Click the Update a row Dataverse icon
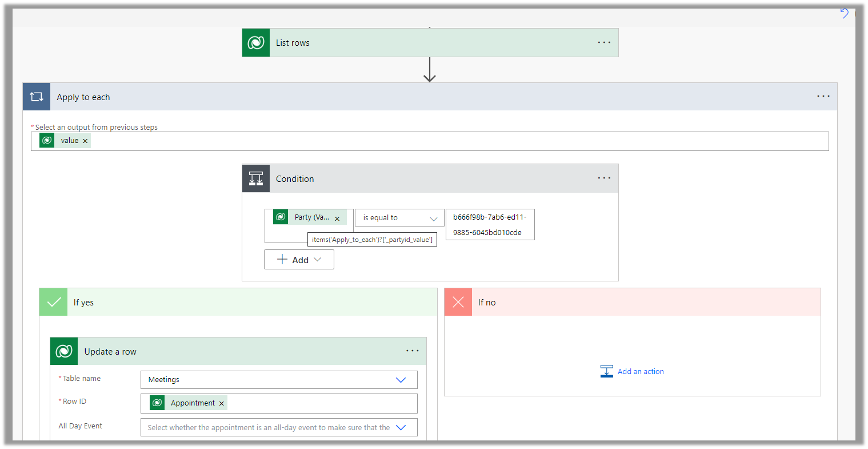 pyautogui.click(x=64, y=351)
